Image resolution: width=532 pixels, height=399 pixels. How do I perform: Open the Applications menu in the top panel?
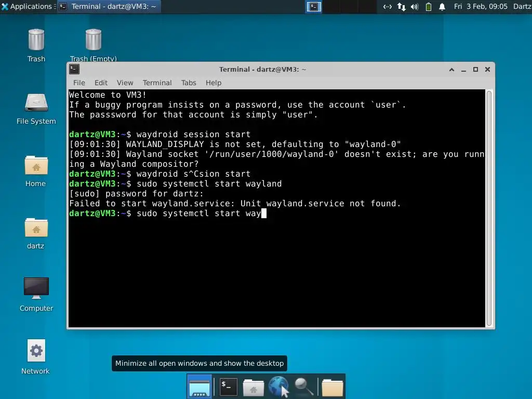coord(26,6)
